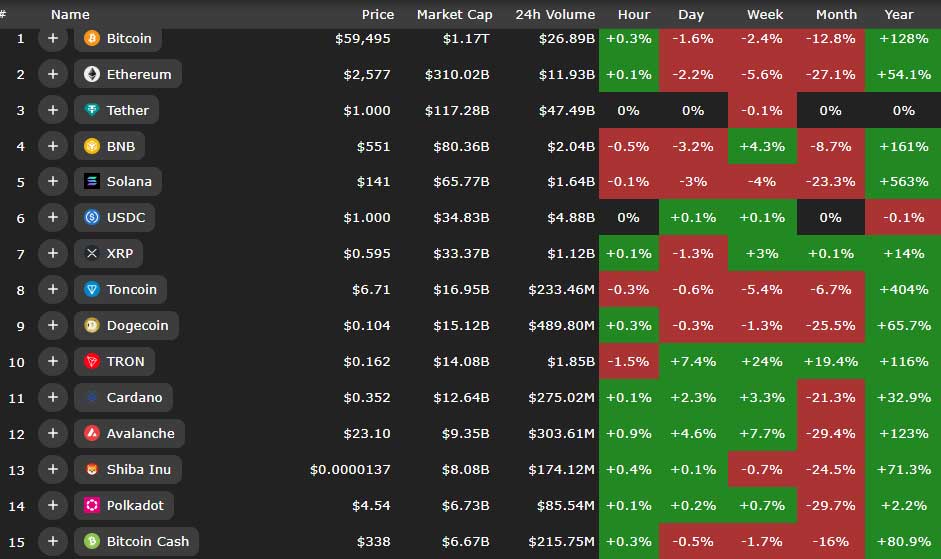Screen dimensions: 941x559
Task: Sort by 24h Volume column header
Action: point(555,14)
